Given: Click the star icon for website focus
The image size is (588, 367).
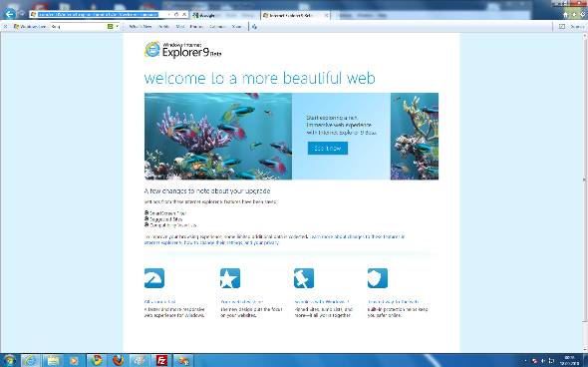Looking at the screenshot, I should pos(230,278).
